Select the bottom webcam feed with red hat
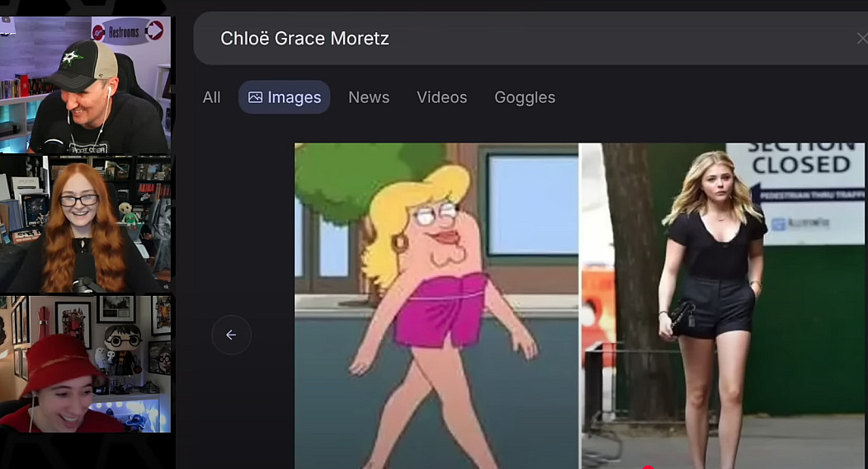Image resolution: width=868 pixels, height=469 pixels. pos(85,364)
